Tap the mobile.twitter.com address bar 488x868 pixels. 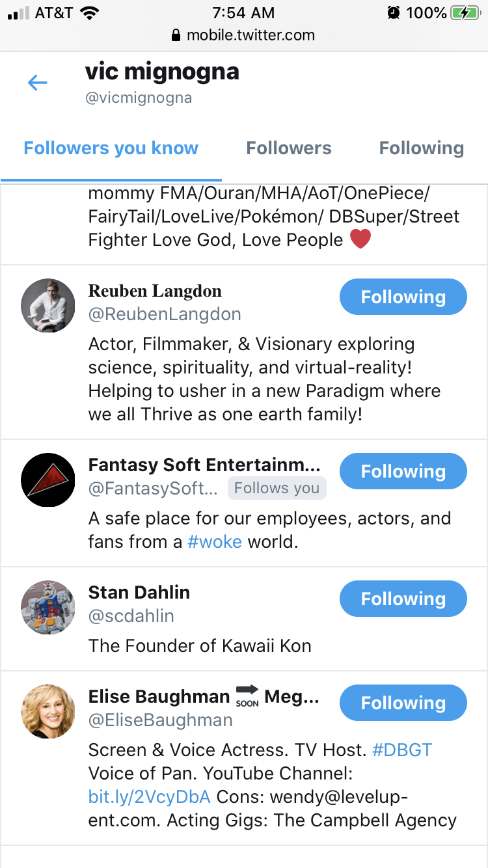[x=244, y=35]
